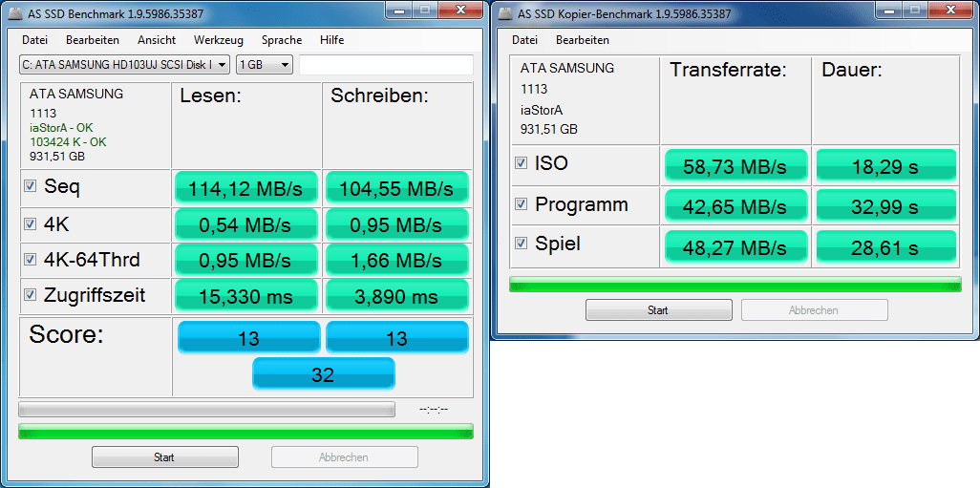Click the 4K-64Thrd write value 1,66 MB/s
This screenshot has height=488, width=980.
397,260
